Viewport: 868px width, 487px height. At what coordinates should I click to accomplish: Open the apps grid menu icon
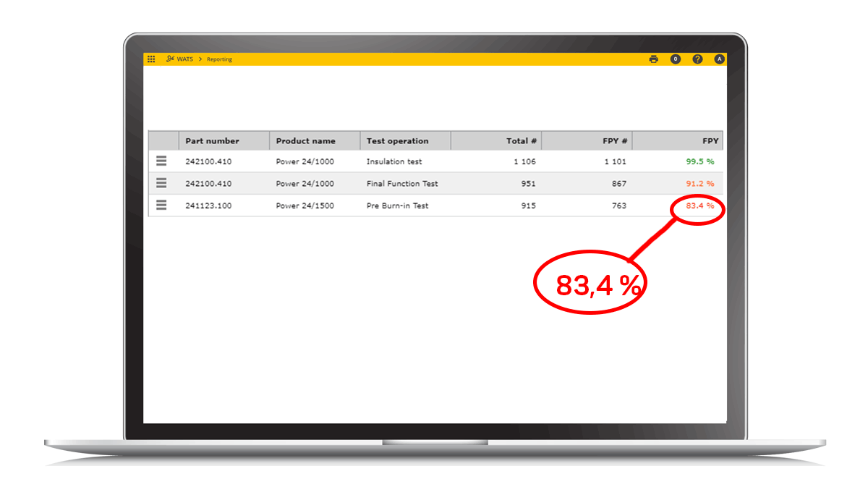coord(151,59)
